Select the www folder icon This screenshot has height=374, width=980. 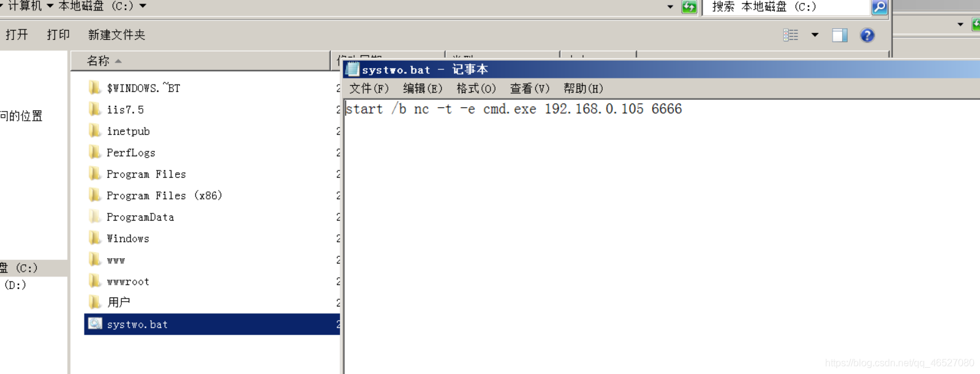tap(94, 259)
